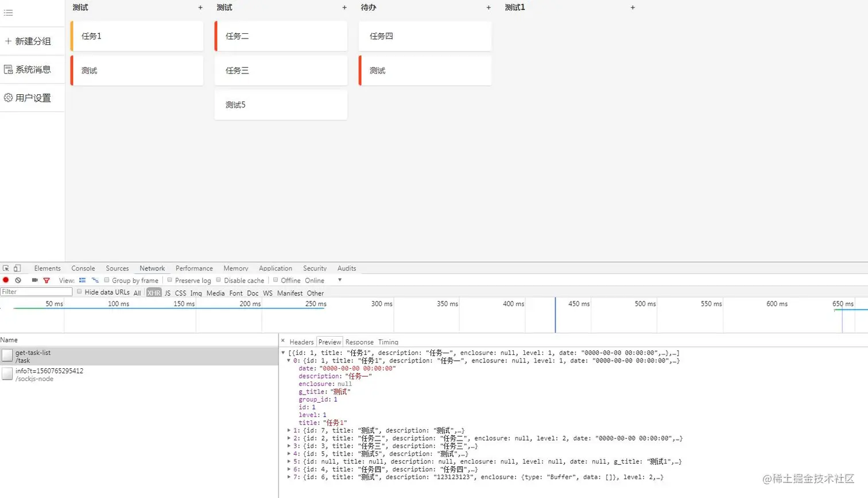This screenshot has width=868, height=498.
Task: Collapse the root response array
Action: pyautogui.click(x=283, y=353)
